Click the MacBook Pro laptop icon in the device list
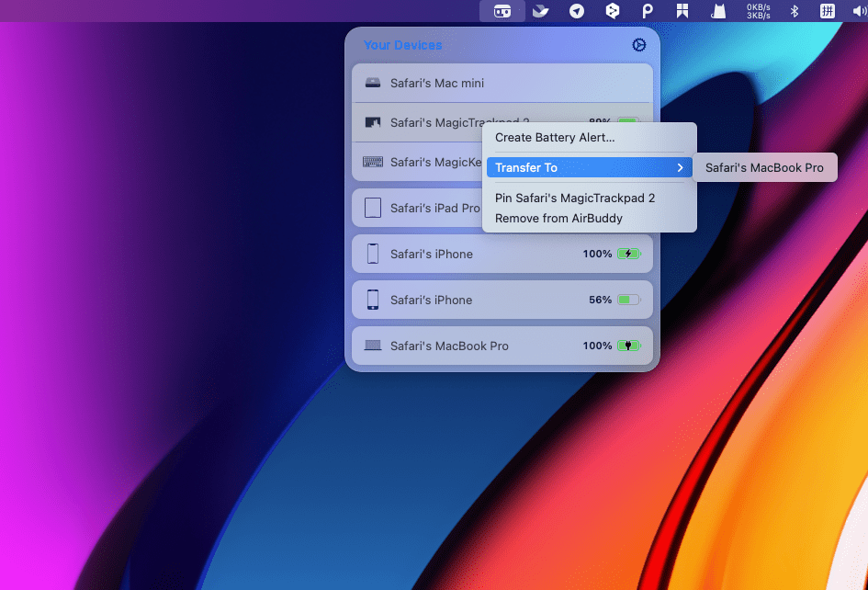 point(372,346)
